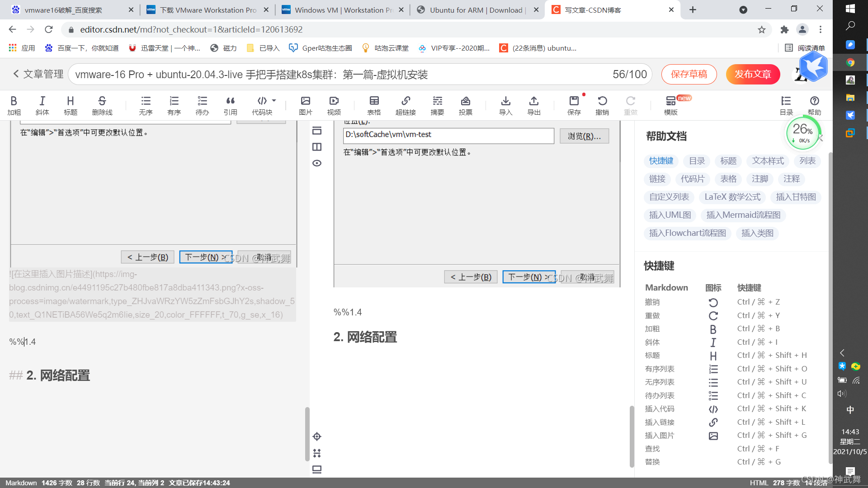Click 保存草稿 button
This screenshot has width=868, height=488.
[689, 74]
